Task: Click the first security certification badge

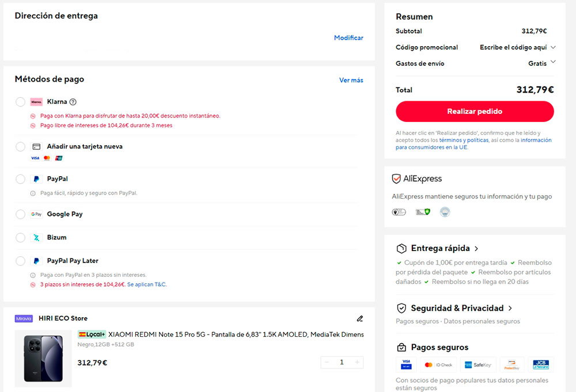Action: (x=399, y=212)
